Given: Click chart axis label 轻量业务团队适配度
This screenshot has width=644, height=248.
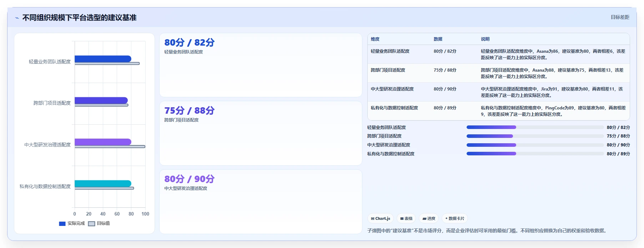Looking at the screenshot, I should (50, 62).
